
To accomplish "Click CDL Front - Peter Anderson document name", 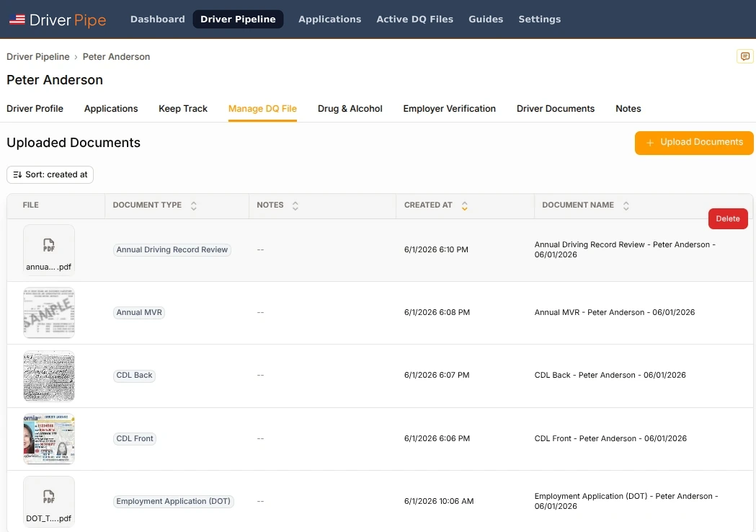I will (x=610, y=438).
